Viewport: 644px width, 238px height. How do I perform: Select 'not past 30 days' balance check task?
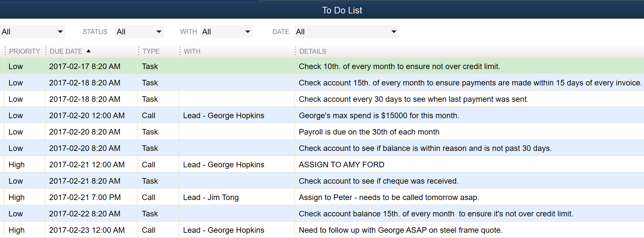coord(322,148)
